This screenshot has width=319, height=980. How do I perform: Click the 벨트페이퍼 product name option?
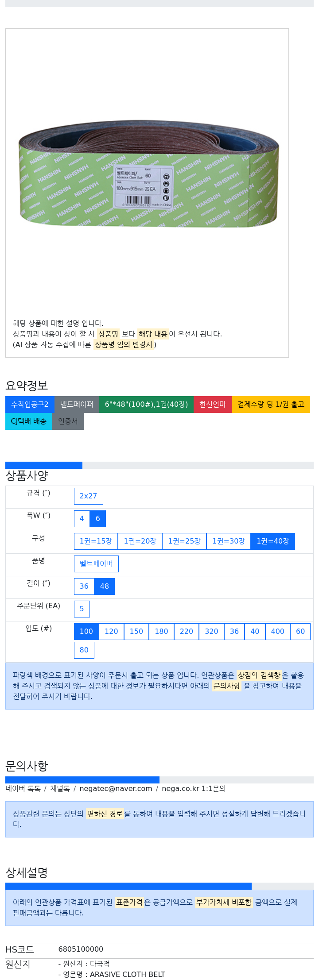[x=96, y=564]
